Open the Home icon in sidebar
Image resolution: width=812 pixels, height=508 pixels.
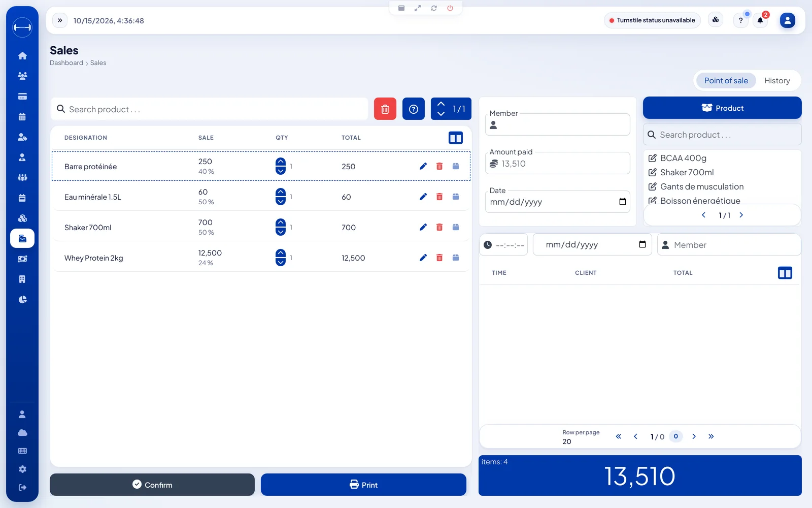pyautogui.click(x=22, y=56)
